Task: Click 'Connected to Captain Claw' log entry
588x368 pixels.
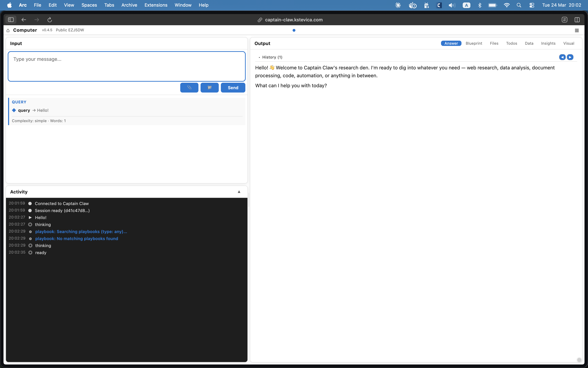Action: point(62,203)
